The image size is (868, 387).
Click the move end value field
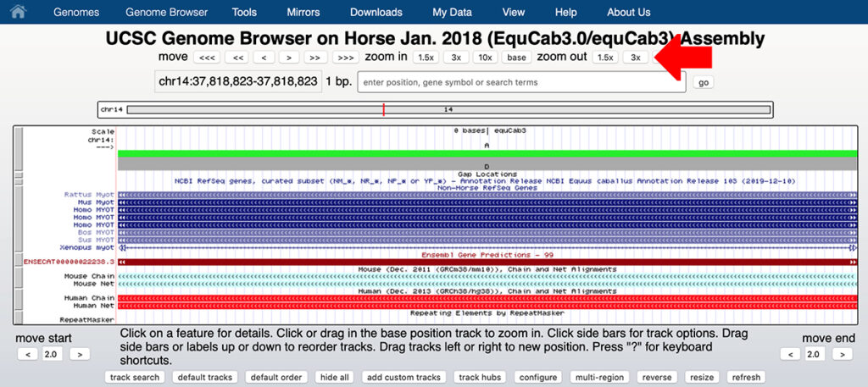coord(816,354)
